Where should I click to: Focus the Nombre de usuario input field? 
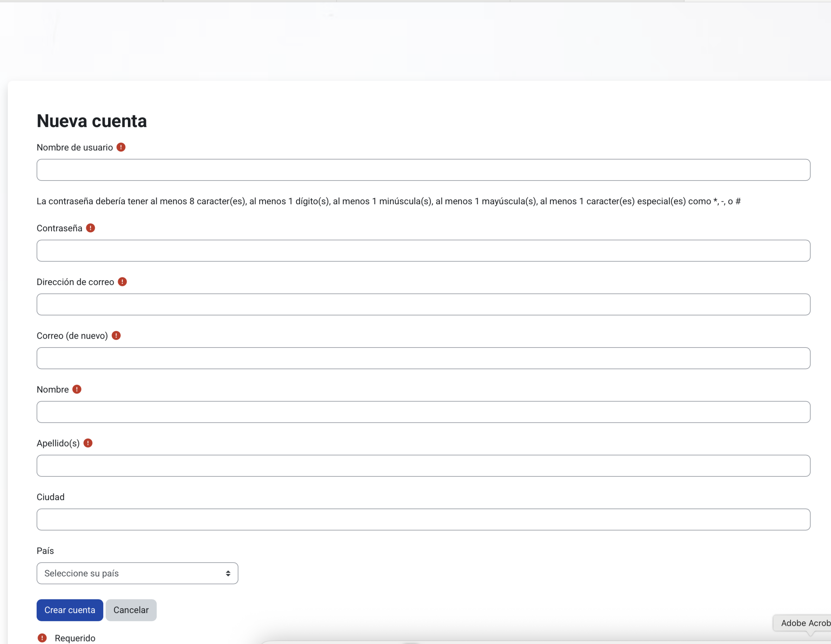[x=423, y=170]
